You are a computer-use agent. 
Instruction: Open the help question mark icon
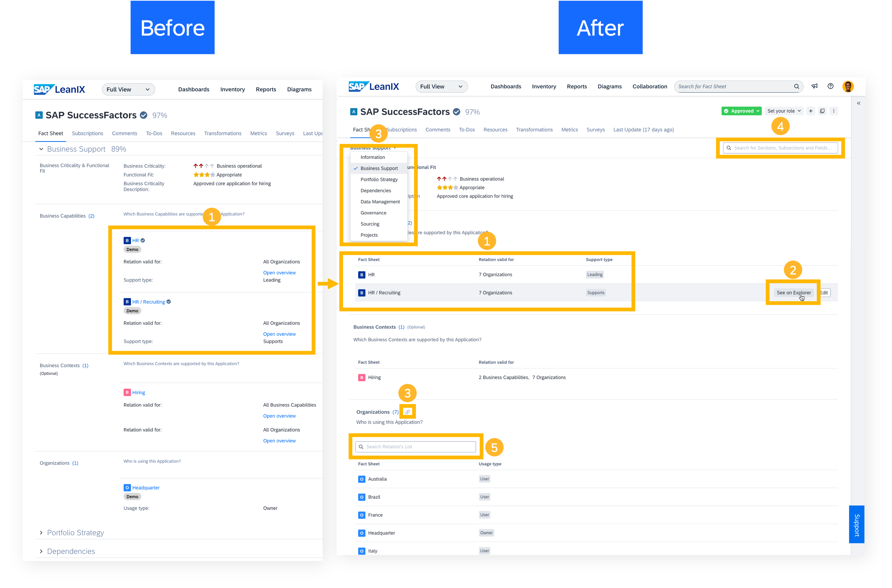pyautogui.click(x=831, y=86)
